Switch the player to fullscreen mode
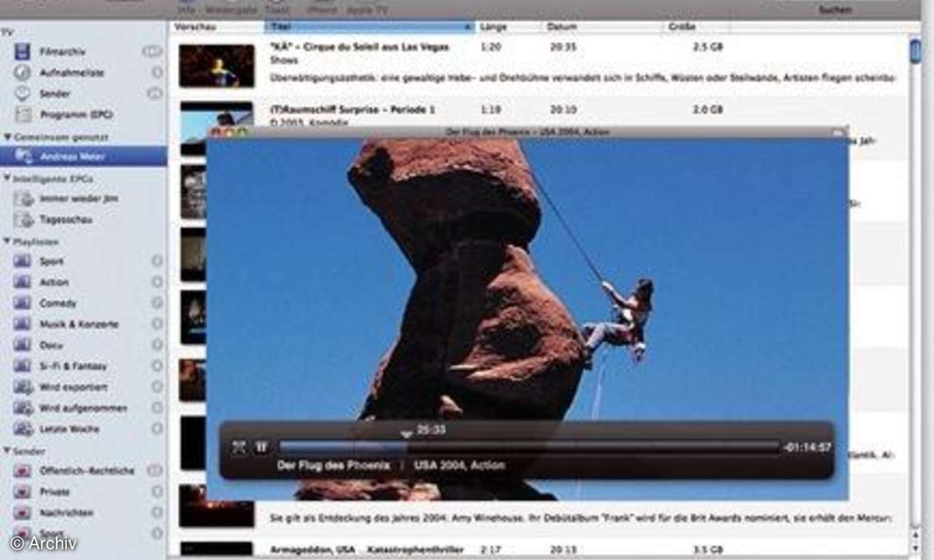The width and height of the screenshot is (934, 560). point(239,447)
